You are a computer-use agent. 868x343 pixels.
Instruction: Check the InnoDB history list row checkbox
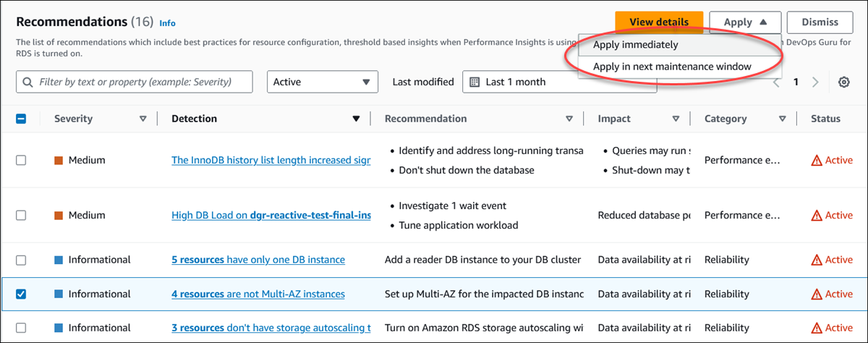pyautogui.click(x=21, y=160)
